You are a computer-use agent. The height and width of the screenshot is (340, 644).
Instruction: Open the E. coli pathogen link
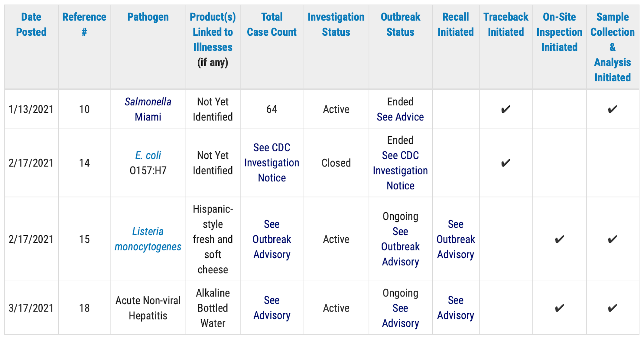[x=148, y=155]
